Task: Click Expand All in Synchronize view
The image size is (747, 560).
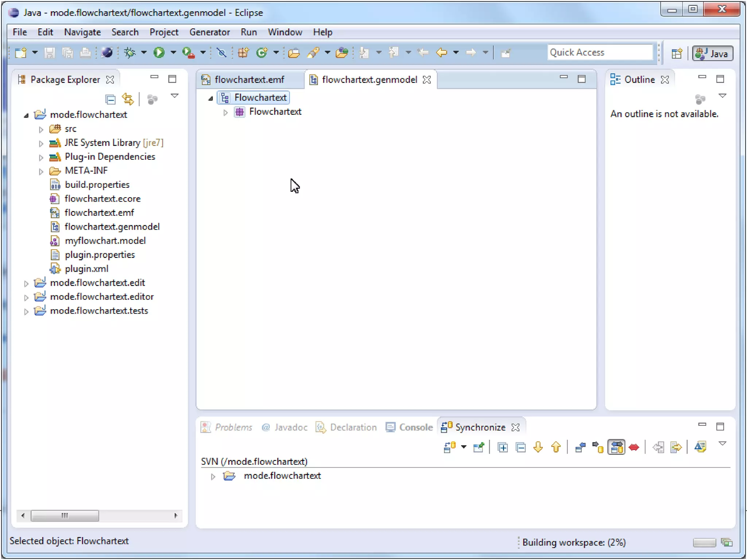Action: click(503, 447)
